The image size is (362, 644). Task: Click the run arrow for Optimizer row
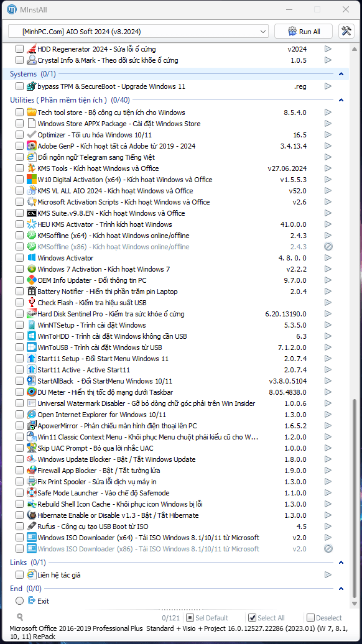click(x=328, y=135)
